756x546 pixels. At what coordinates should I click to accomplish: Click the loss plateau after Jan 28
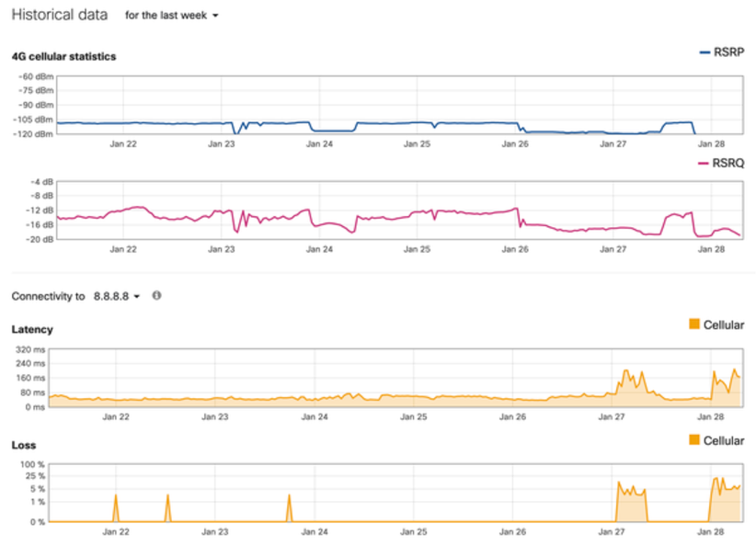click(x=727, y=487)
